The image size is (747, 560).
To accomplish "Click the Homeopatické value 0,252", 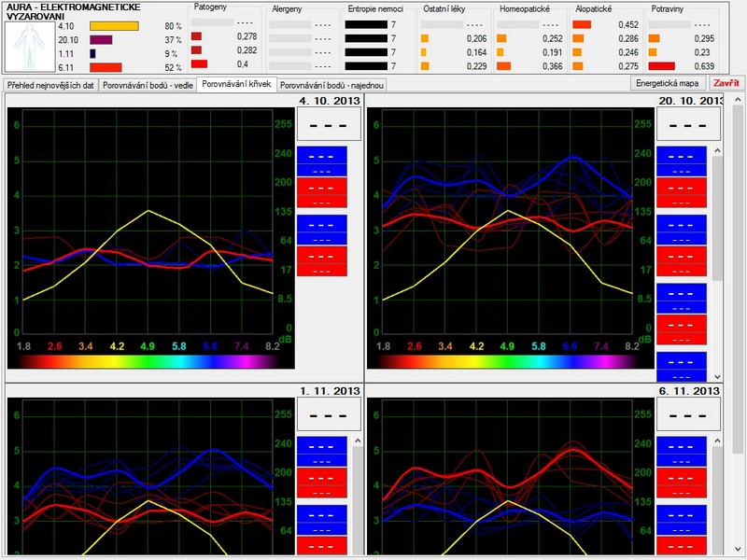I will click(x=552, y=38).
